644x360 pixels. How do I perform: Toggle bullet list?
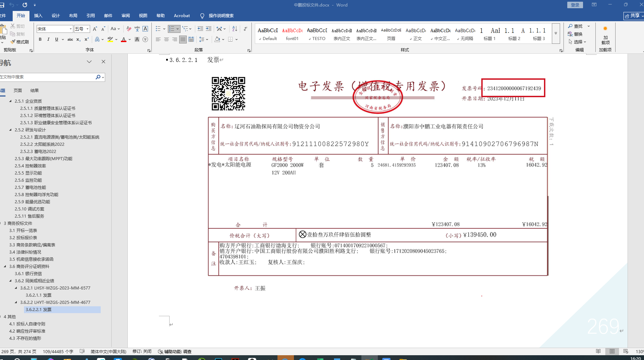pyautogui.click(x=158, y=29)
